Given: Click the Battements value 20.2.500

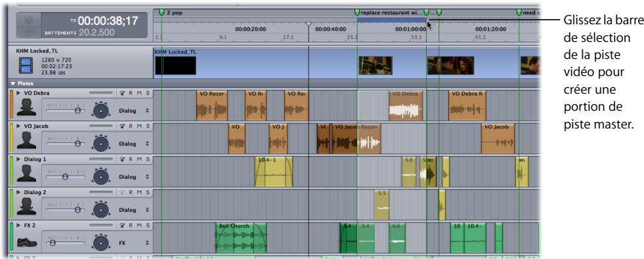Looking at the screenshot, I should [97, 32].
